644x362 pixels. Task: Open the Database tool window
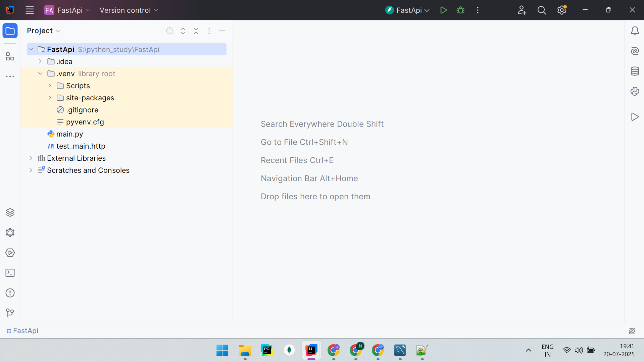tap(635, 71)
